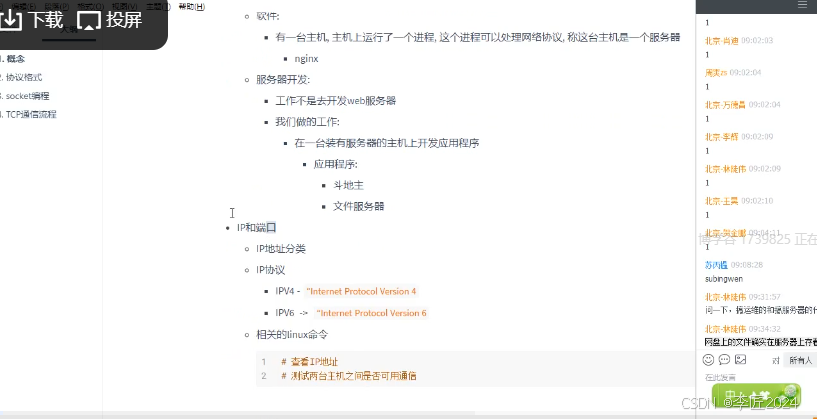Click username 北京-王昊 in chat
This screenshot has width=817, height=419.
click(722, 201)
